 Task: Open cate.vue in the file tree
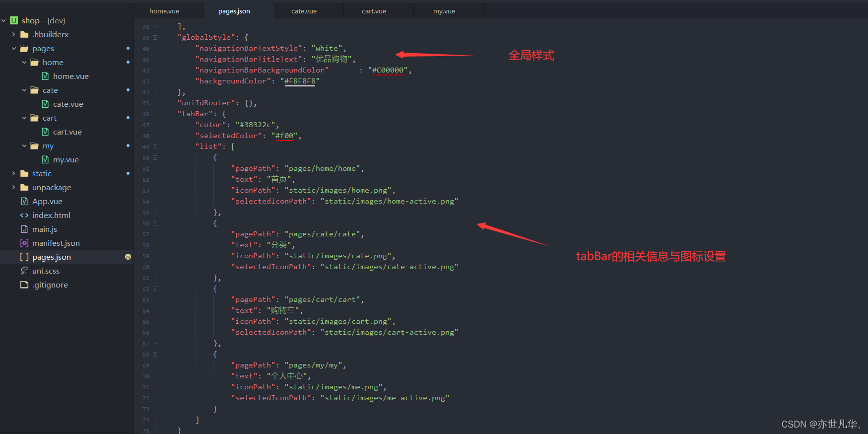[x=68, y=104]
